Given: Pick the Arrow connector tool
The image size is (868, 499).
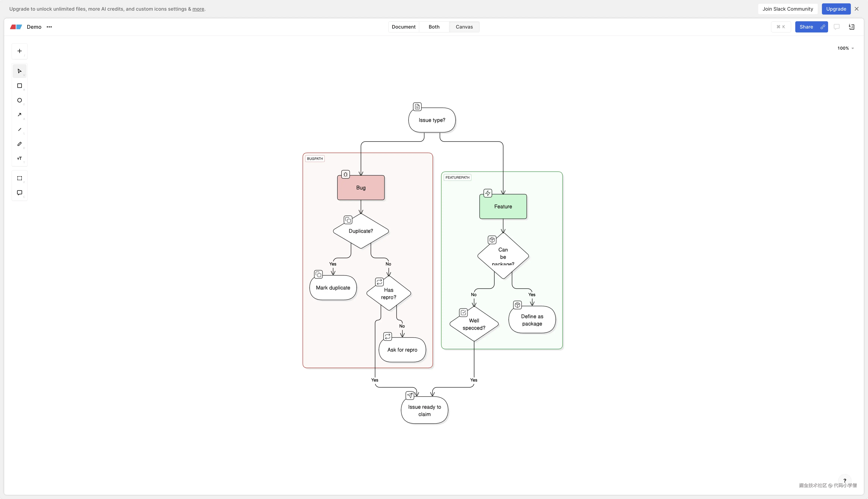Looking at the screenshot, I should (x=20, y=115).
